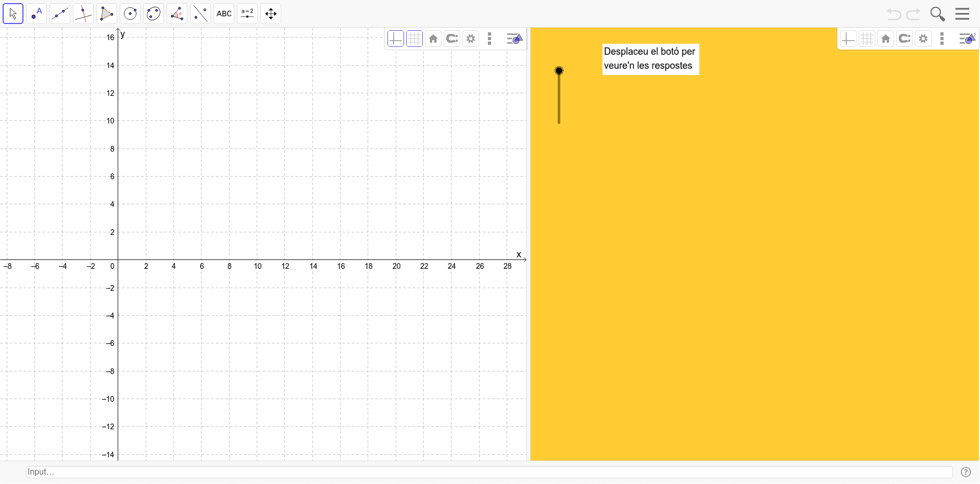Image resolution: width=980 pixels, height=484 pixels.
Task: Open point capturing options in right view
Action: coord(904,39)
